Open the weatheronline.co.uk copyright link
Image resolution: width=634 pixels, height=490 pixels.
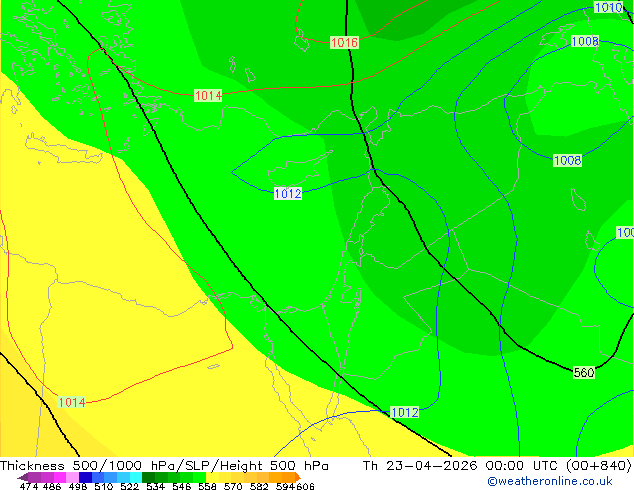(550, 481)
